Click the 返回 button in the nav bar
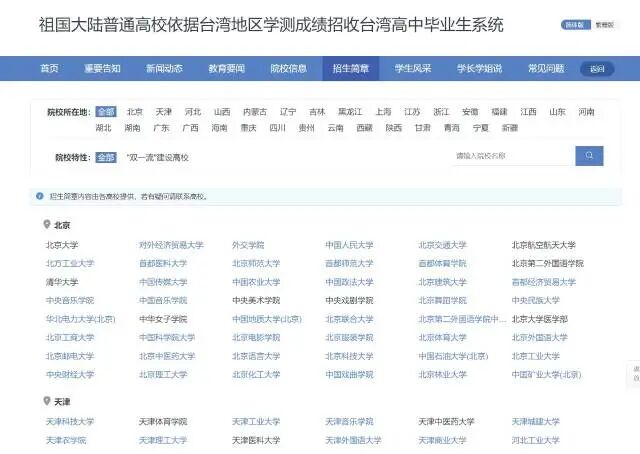640x454 pixels. (x=597, y=69)
